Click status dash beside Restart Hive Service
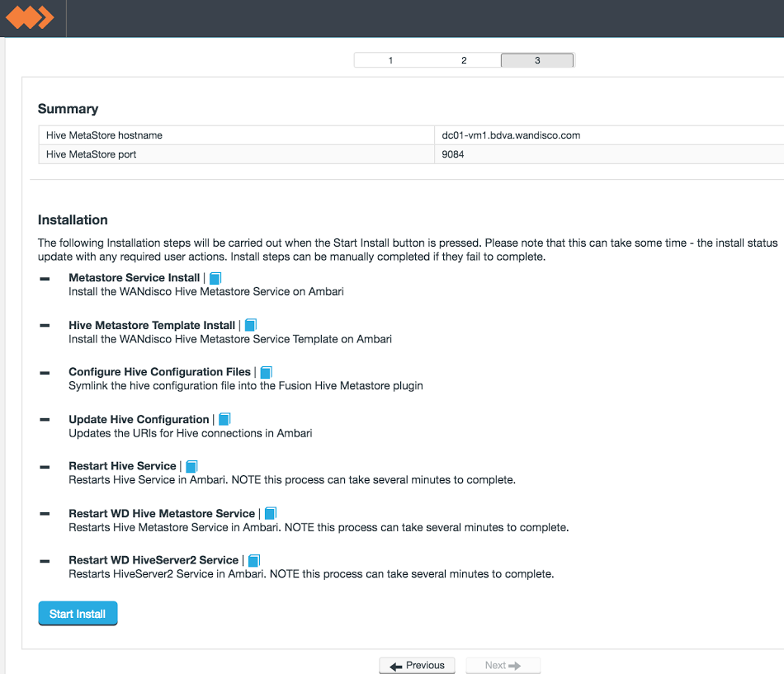Image resolution: width=784 pixels, height=674 pixels. pyautogui.click(x=45, y=467)
